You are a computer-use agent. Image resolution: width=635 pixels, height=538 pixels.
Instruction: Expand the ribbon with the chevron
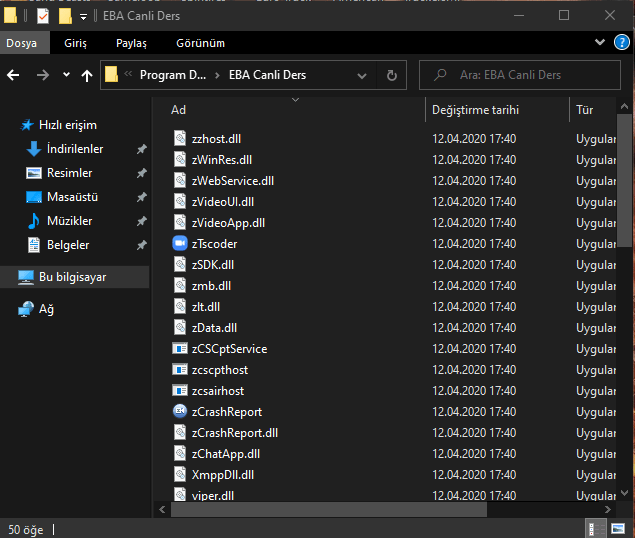point(600,42)
